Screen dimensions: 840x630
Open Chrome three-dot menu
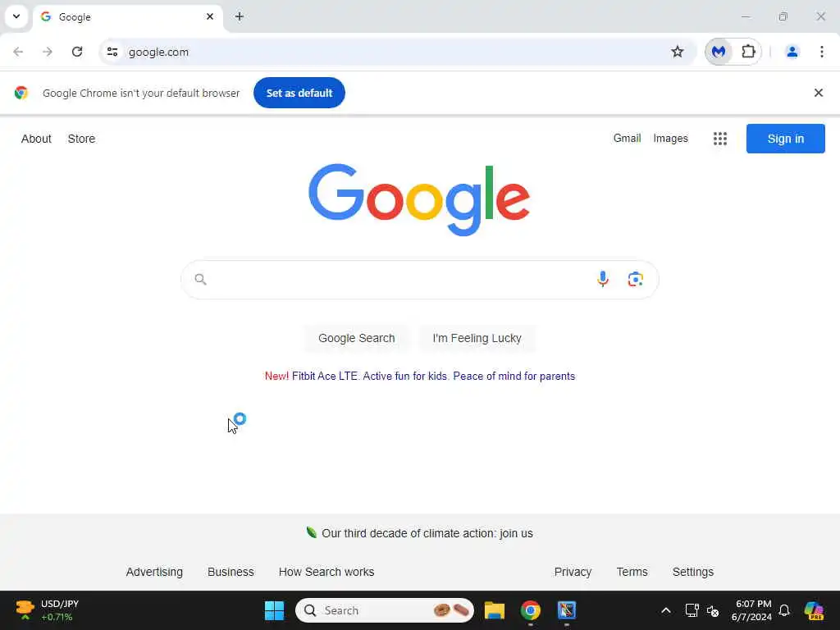point(821,52)
